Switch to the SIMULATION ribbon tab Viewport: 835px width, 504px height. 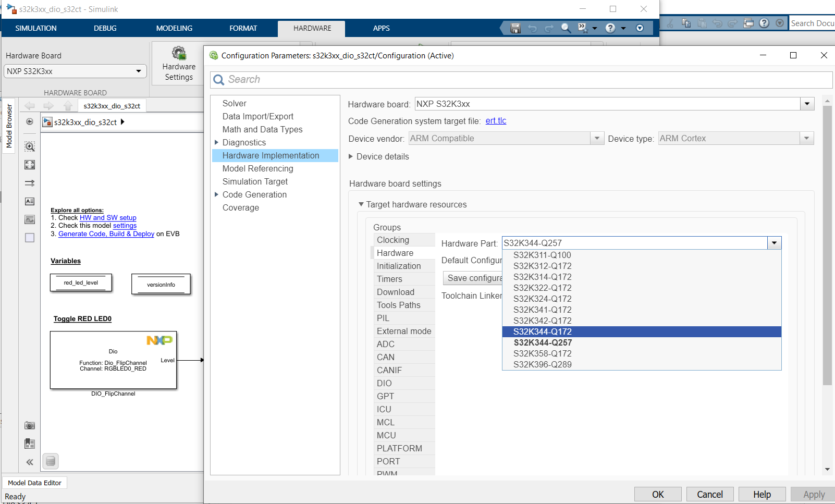pyautogui.click(x=35, y=28)
